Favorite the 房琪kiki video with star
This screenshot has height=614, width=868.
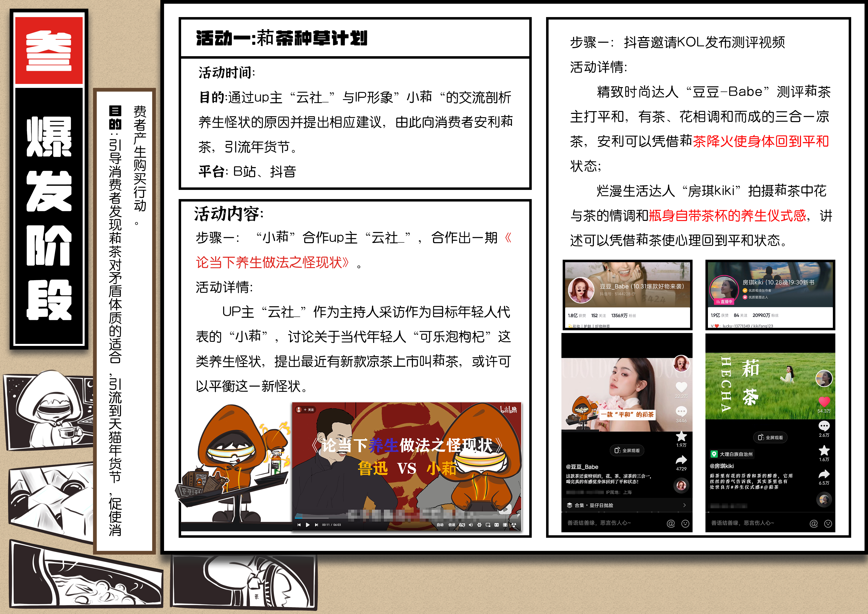coord(824,450)
